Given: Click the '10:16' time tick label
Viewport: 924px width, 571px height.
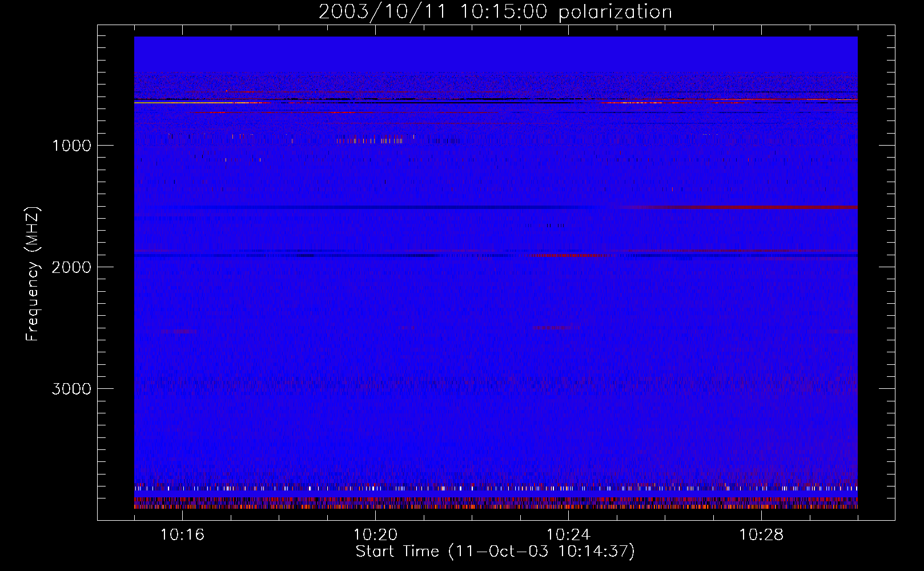Looking at the screenshot, I should tap(182, 534).
